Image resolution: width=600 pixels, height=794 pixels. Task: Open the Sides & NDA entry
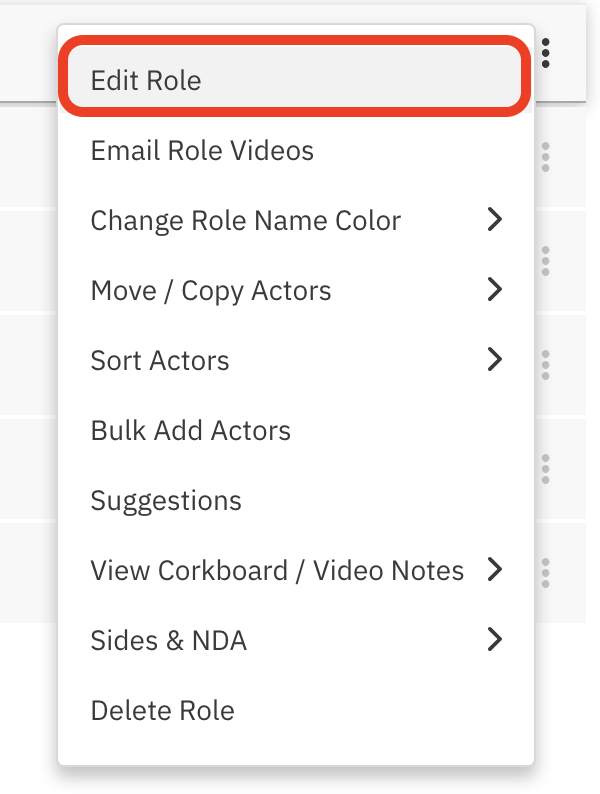click(168, 641)
